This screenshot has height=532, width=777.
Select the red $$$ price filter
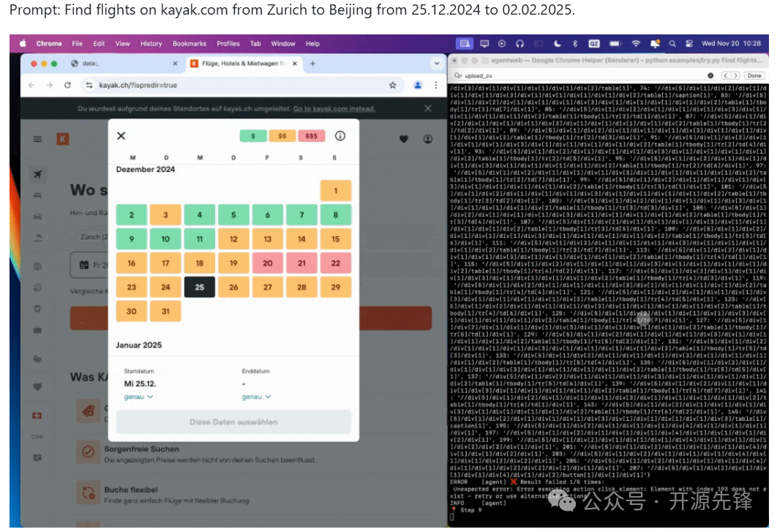(x=312, y=136)
